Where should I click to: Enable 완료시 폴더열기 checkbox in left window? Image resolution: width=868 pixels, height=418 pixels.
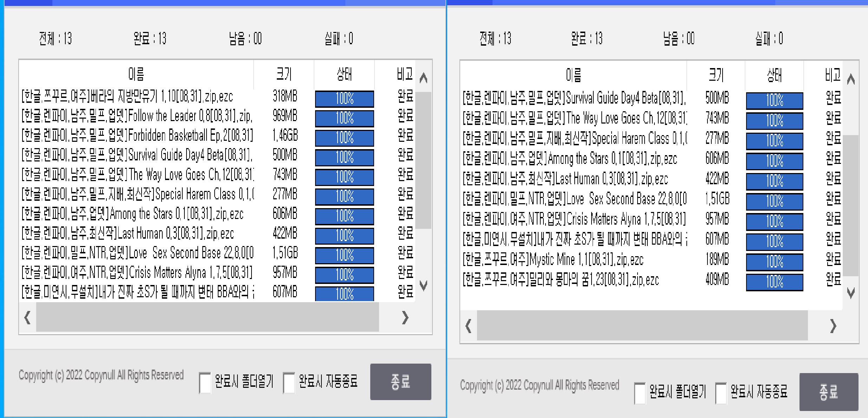[x=205, y=383]
